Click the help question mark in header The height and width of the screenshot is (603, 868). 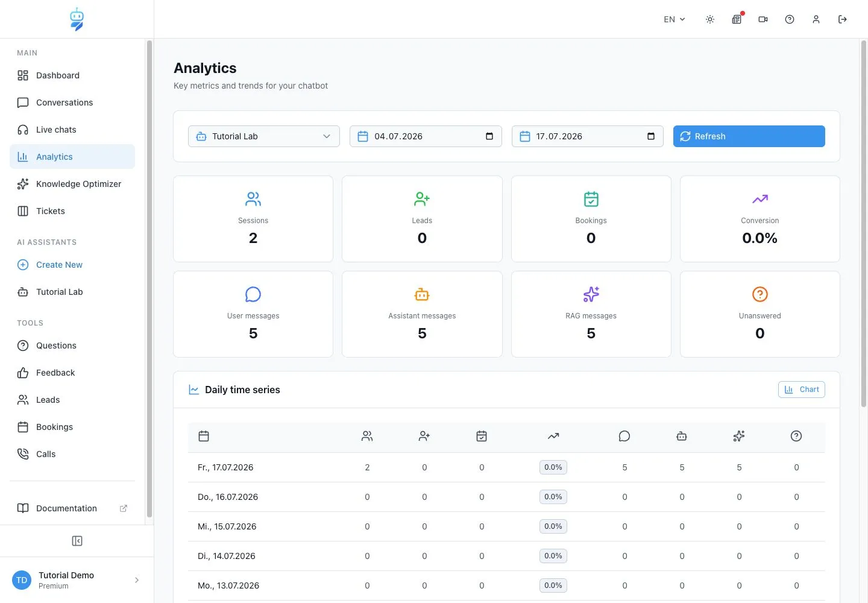[x=790, y=19]
